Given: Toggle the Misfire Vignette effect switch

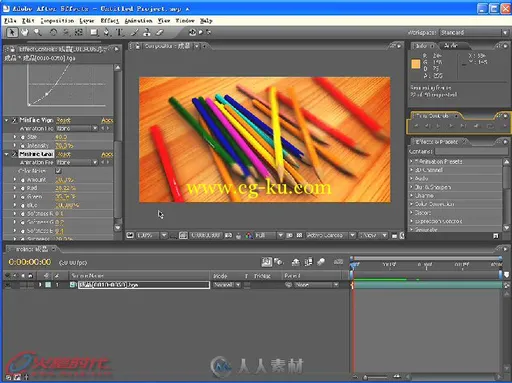Looking at the screenshot, I should point(14,120).
